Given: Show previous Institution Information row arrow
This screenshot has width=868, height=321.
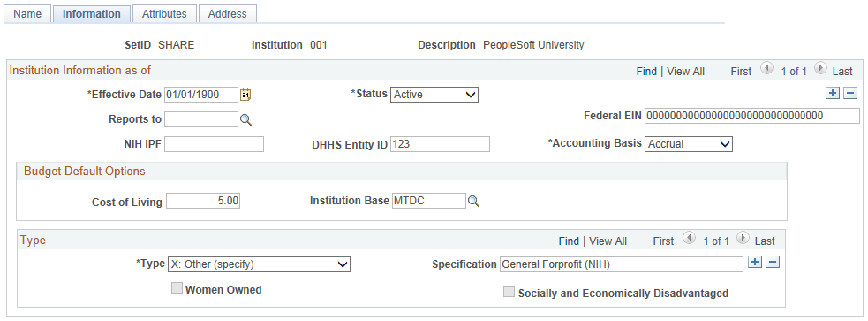Looking at the screenshot, I should 766,69.
